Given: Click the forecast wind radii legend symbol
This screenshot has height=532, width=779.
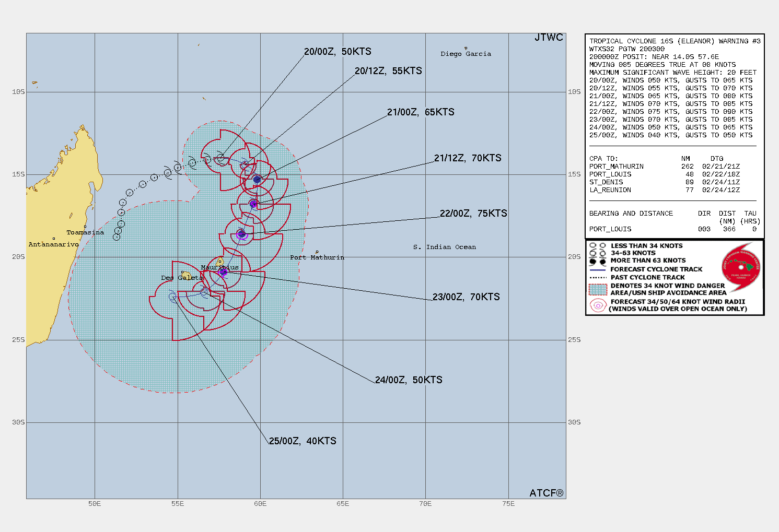Looking at the screenshot, I should pos(598,305).
